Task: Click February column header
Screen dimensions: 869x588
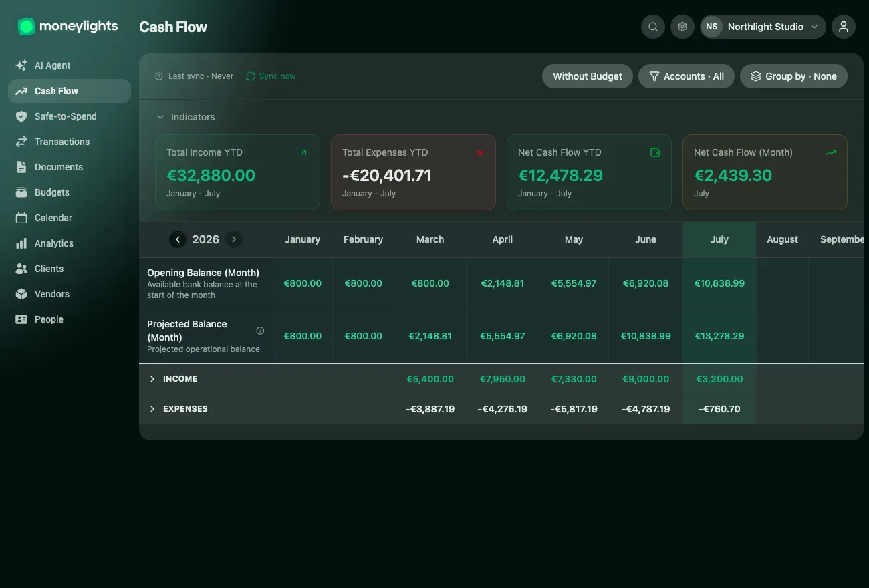Action: pos(363,239)
